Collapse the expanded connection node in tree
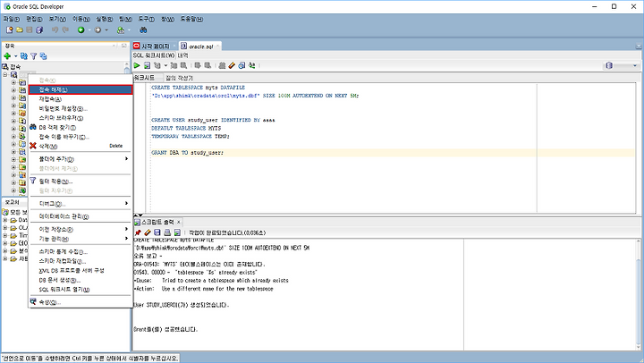Viewport: 644px width, 363px height. tap(5, 75)
